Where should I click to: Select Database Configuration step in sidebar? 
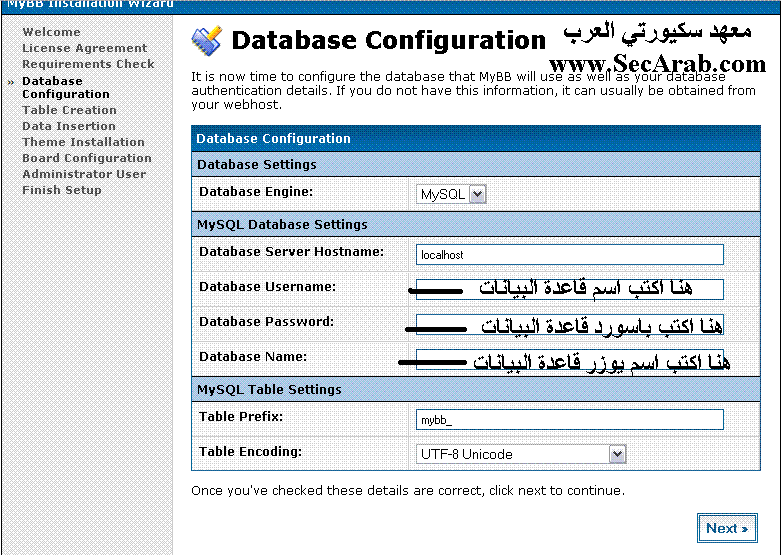click(66, 87)
